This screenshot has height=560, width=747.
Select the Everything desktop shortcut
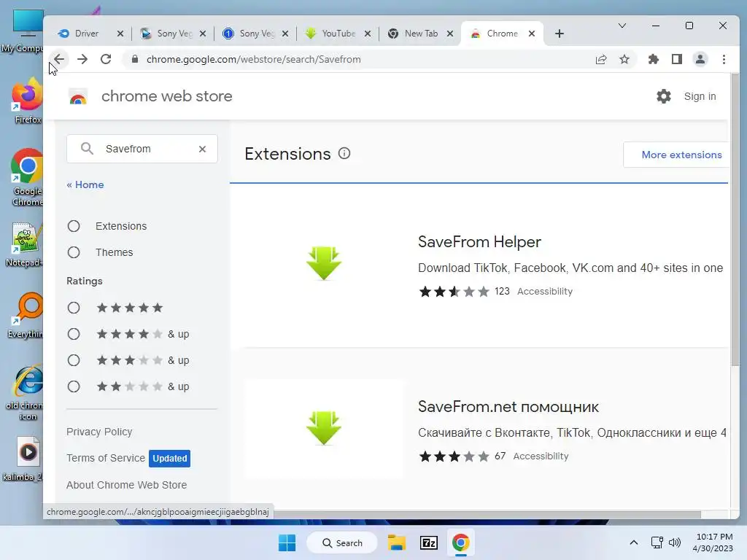click(26, 315)
